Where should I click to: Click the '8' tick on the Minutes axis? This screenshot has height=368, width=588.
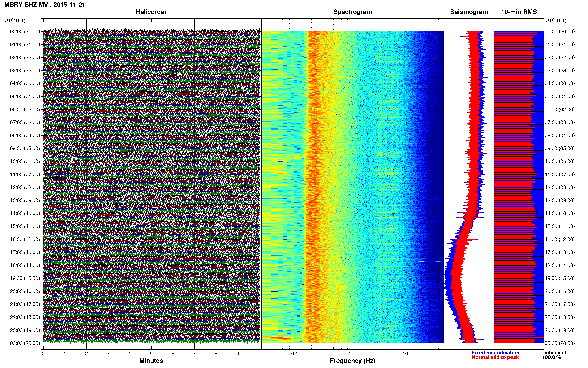pyautogui.click(x=216, y=354)
